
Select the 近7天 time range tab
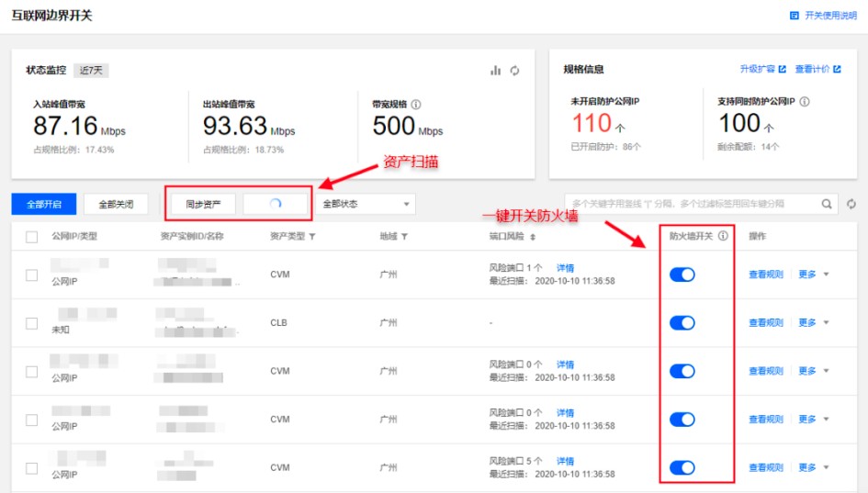92,70
